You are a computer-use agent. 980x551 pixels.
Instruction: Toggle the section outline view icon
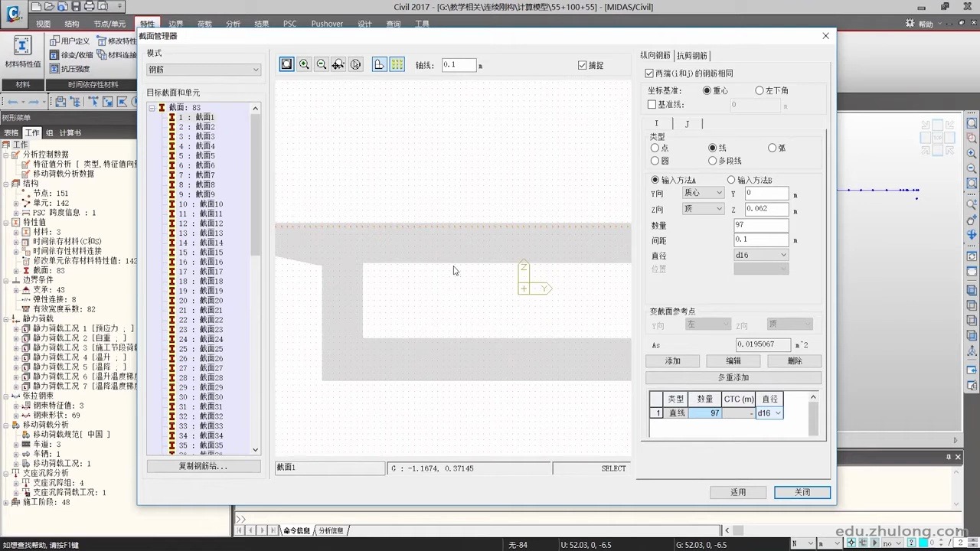(x=380, y=65)
